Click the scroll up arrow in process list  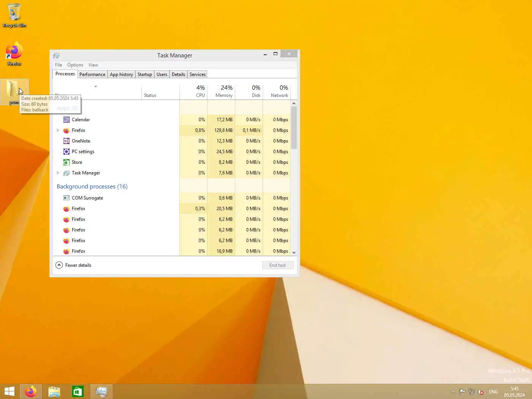pos(294,103)
